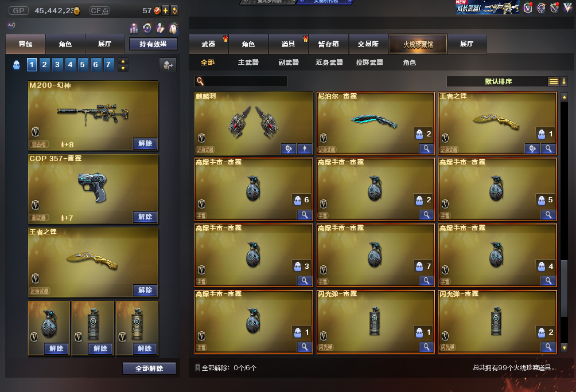Switch to backpack number 7
Screen dimensions: 576x392
tap(108, 65)
